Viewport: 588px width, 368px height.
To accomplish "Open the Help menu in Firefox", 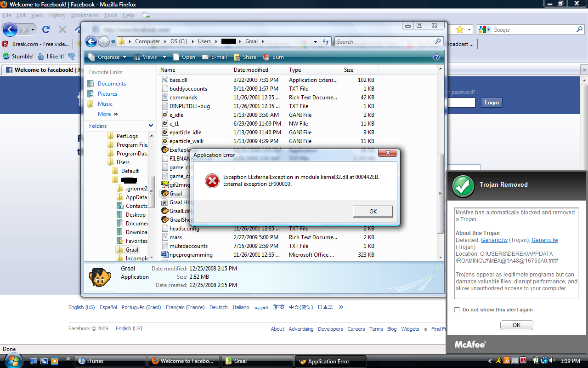I will point(128,15).
